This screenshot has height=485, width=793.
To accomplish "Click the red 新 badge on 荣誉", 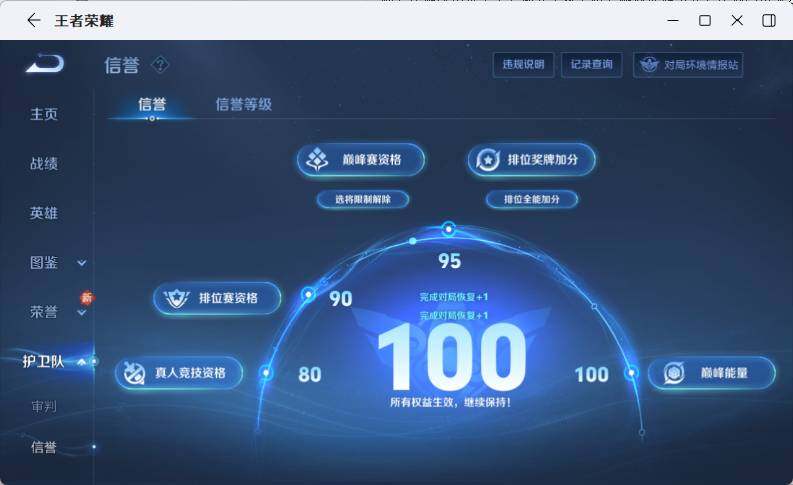I will click(x=87, y=297).
